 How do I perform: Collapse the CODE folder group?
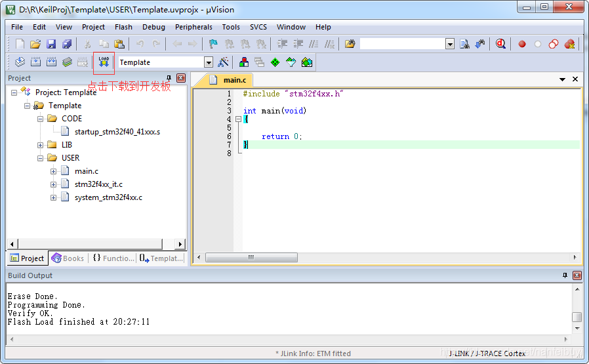pyautogui.click(x=40, y=119)
